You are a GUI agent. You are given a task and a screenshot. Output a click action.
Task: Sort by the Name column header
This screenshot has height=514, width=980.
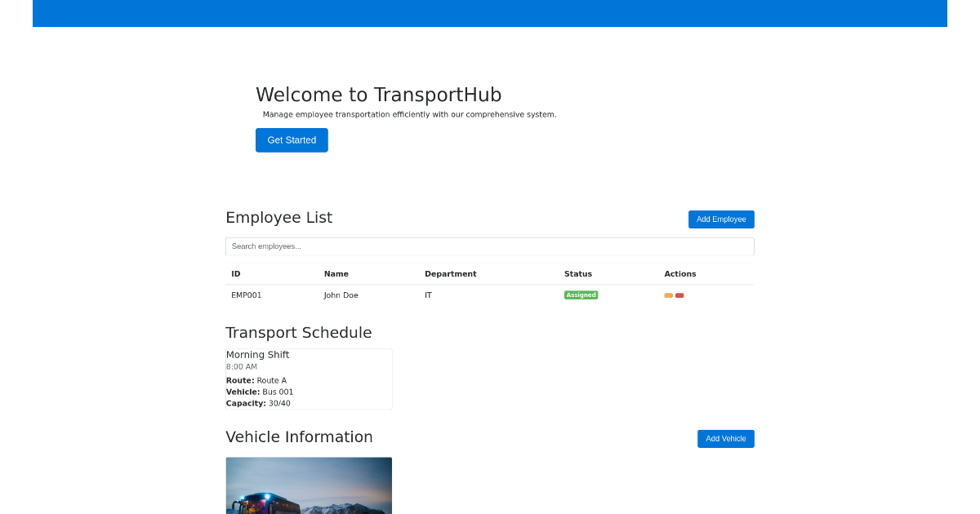336,273
